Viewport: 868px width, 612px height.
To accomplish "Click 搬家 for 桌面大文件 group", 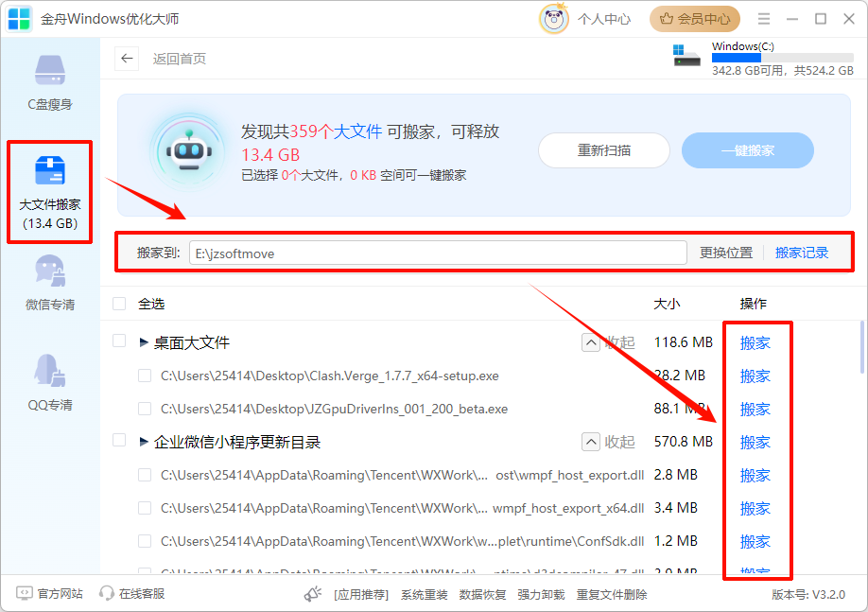I will [755, 342].
